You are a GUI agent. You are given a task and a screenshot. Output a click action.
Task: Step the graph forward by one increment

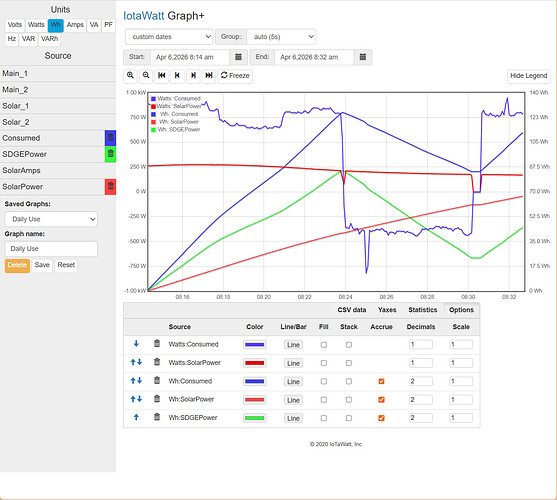193,76
